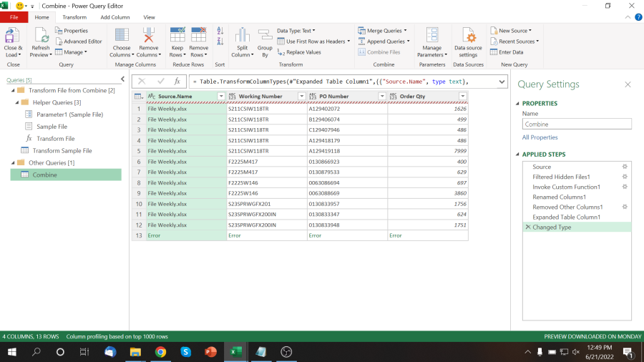Viewport: 644px width, 362px height.
Task: Collapse the Helper Queries folder
Action: 17,102
